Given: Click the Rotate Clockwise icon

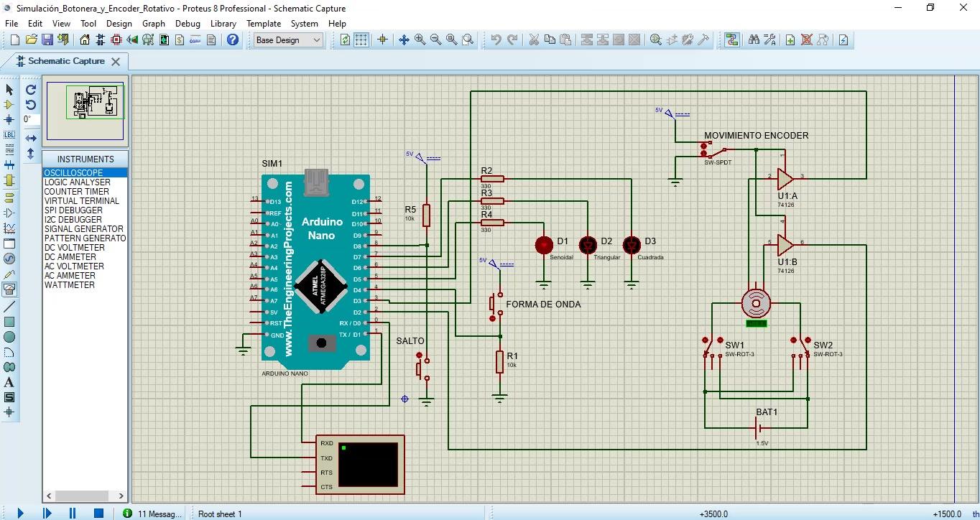Looking at the screenshot, I should pos(31,90).
